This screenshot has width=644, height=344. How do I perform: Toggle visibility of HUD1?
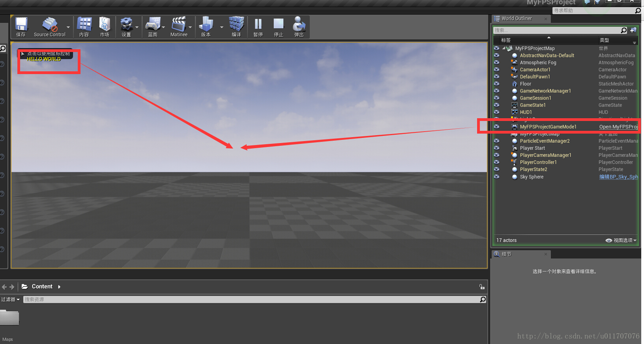[496, 112]
